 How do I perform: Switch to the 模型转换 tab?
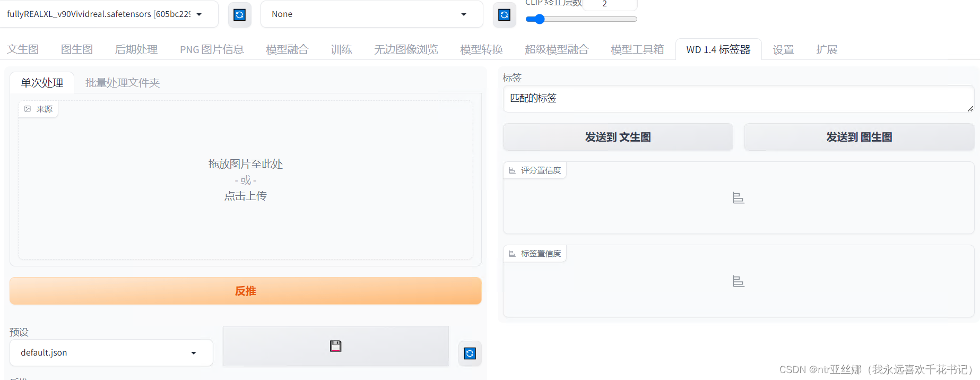coord(481,49)
